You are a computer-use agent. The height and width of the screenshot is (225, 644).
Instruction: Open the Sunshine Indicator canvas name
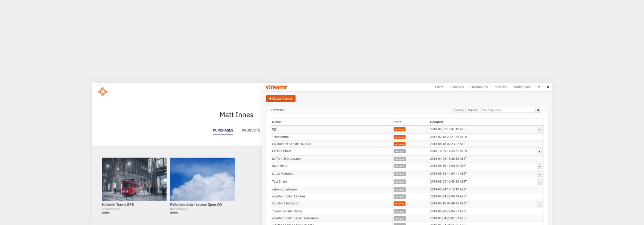[285, 203]
